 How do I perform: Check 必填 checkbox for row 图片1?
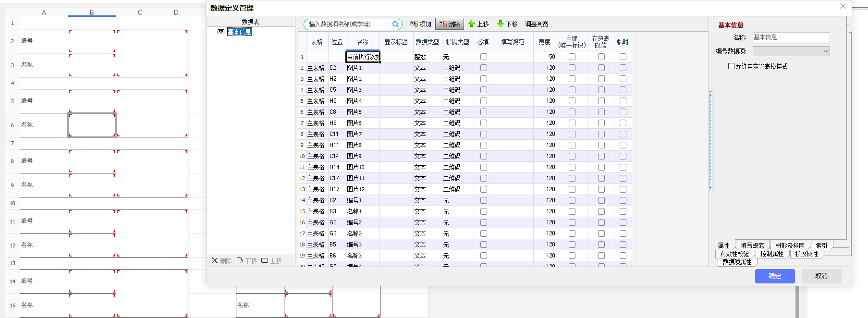click(x=484, y=68)
